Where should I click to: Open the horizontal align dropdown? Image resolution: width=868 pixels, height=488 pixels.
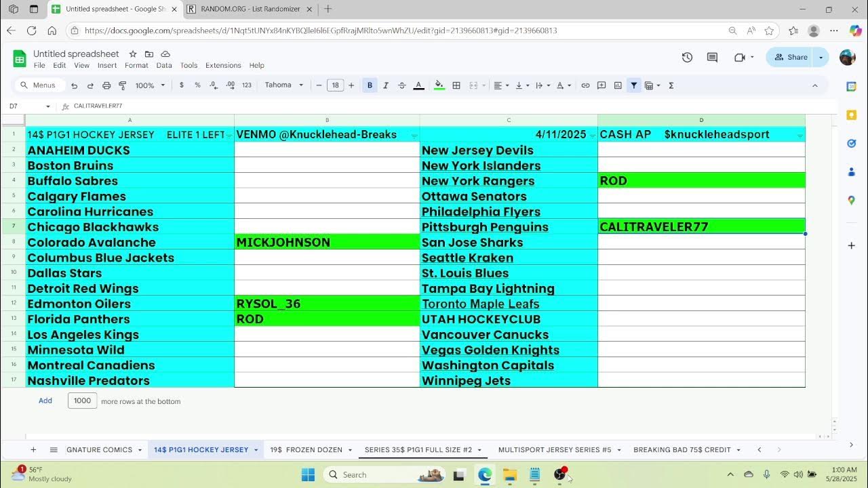pos(500,85)
